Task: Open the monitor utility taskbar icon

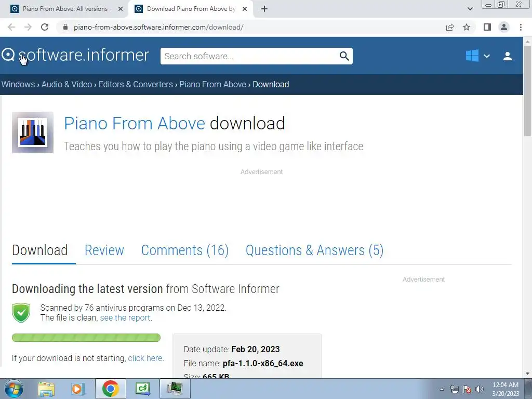Action: click(x=175, y=389)
